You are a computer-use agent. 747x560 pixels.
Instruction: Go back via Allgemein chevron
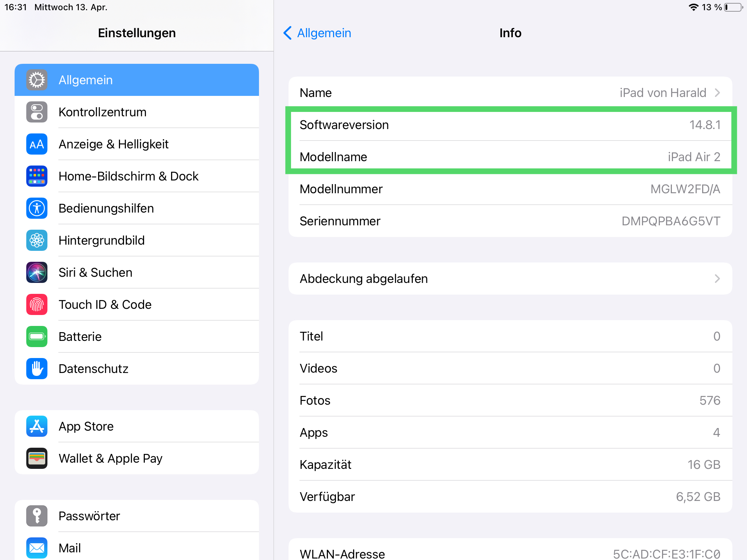point(288,33)
